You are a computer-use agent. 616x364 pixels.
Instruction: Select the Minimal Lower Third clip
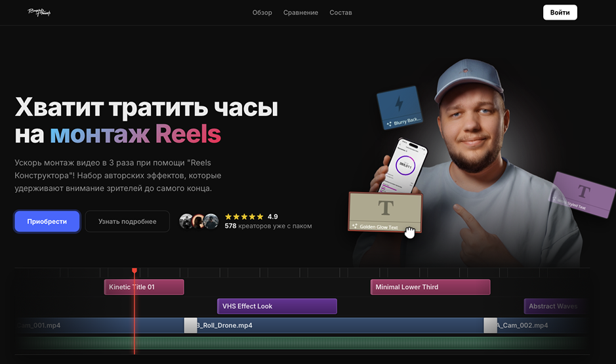[x=430, y=287]
